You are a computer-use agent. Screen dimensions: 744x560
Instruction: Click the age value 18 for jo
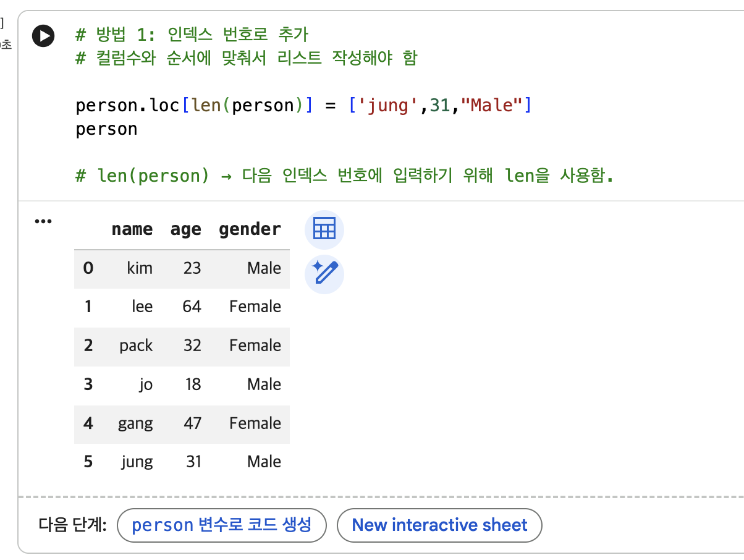click(193, 384)
